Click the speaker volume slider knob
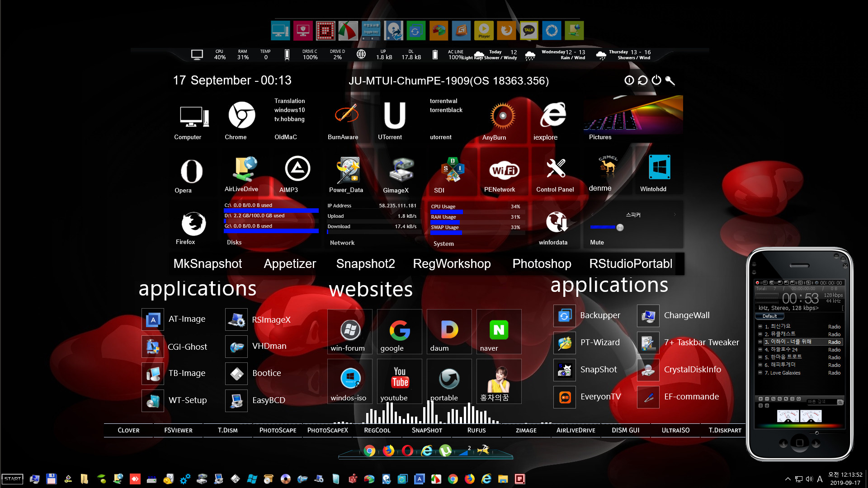The image size is (868, 488). [x=620, y=228]
